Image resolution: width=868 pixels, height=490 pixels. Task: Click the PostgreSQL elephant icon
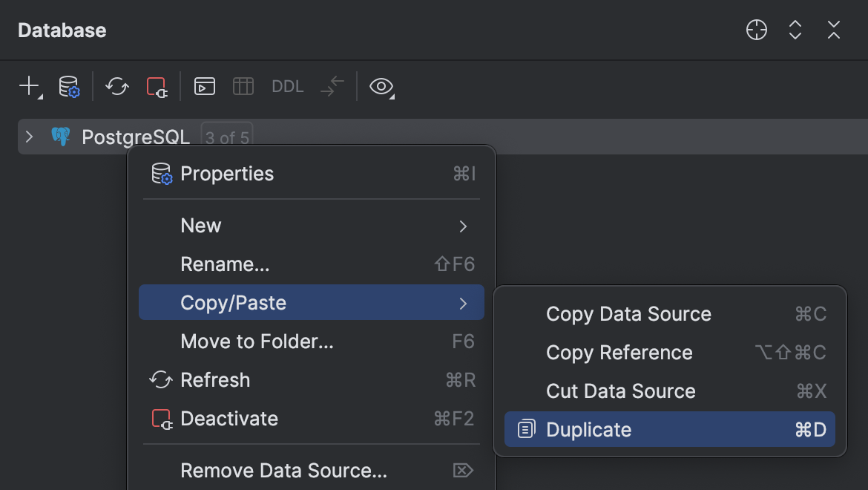point(61,137)
